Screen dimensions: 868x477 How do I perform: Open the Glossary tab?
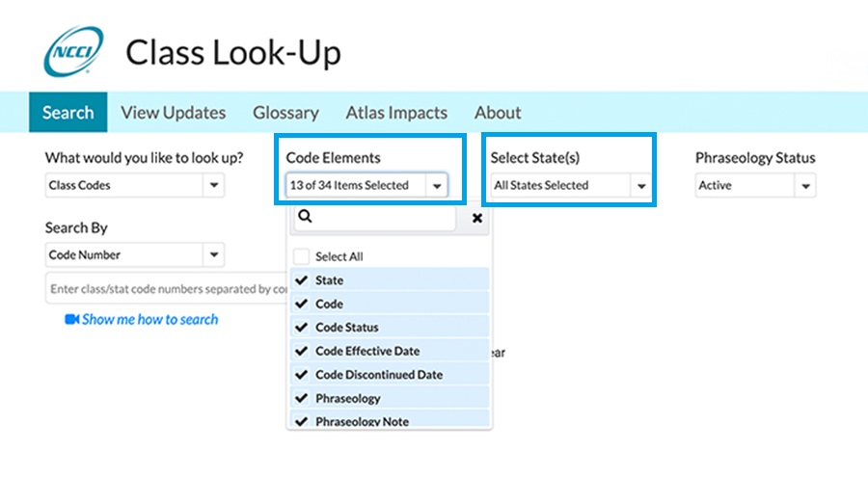285,113
